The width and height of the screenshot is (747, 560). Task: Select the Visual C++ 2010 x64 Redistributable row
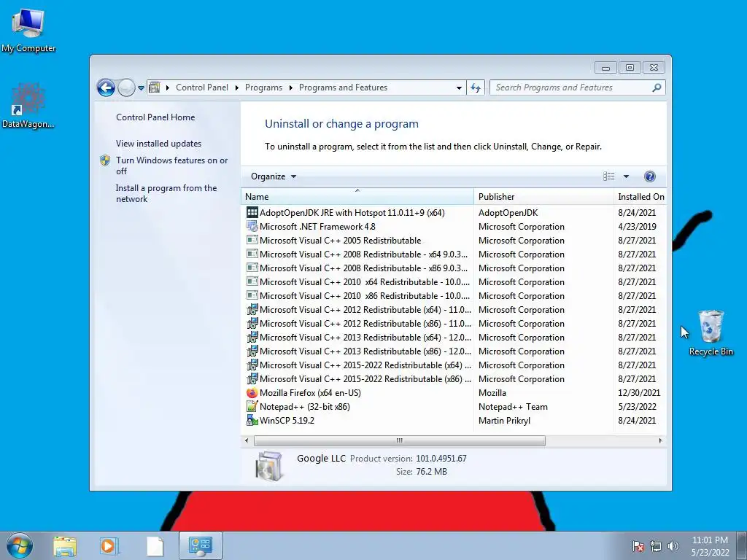454,282
